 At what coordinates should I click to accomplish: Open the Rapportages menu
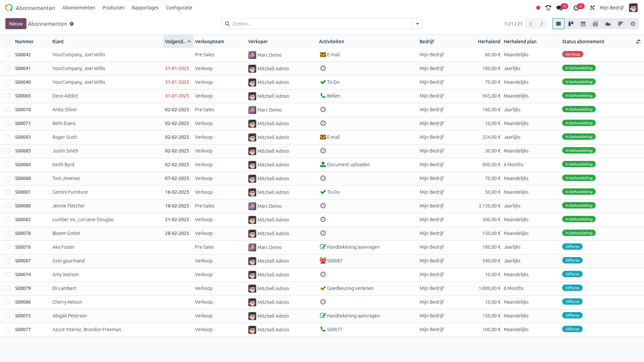click(145, 8)
